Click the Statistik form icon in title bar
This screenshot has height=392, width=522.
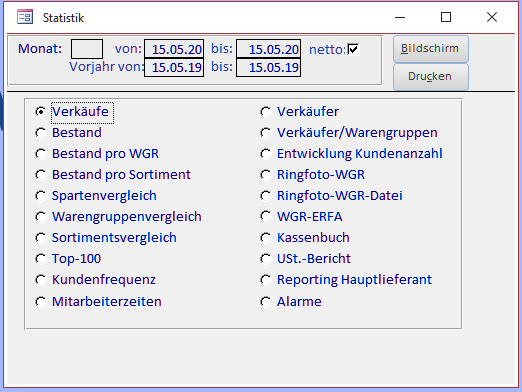click(x=25, y=17)
